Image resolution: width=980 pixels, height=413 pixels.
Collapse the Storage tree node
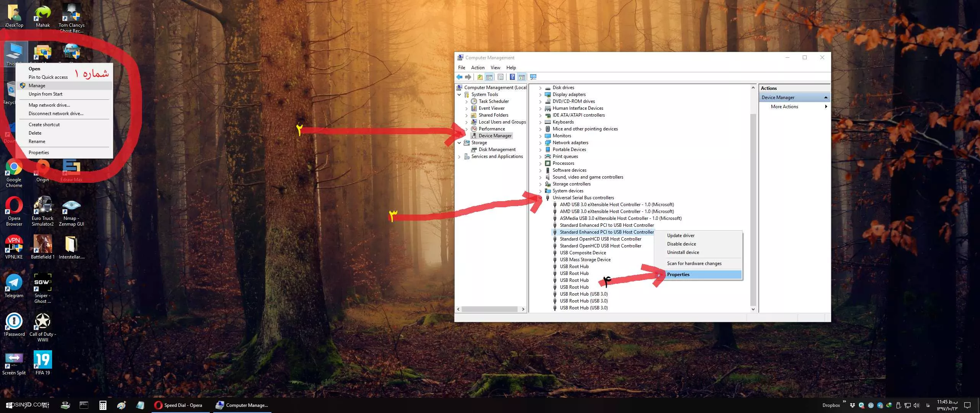coord(459,143)
